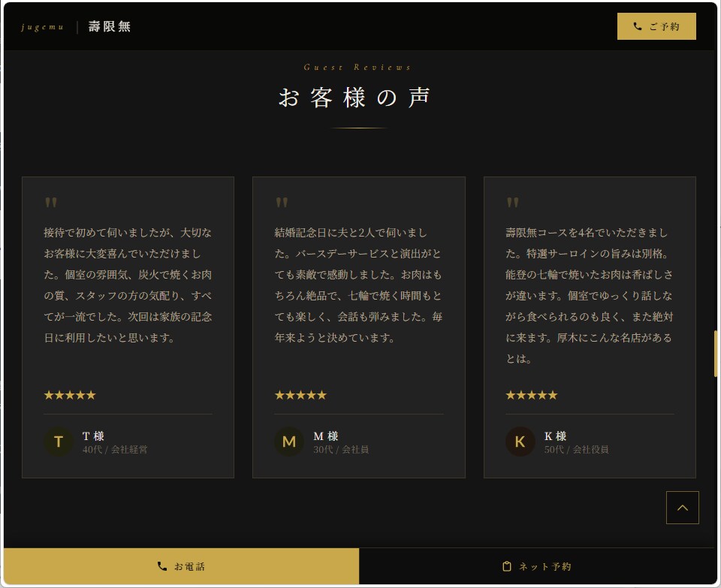The image size is (721, 588).
Task: Click the text 30代 / 会社員
Action: 341,450
